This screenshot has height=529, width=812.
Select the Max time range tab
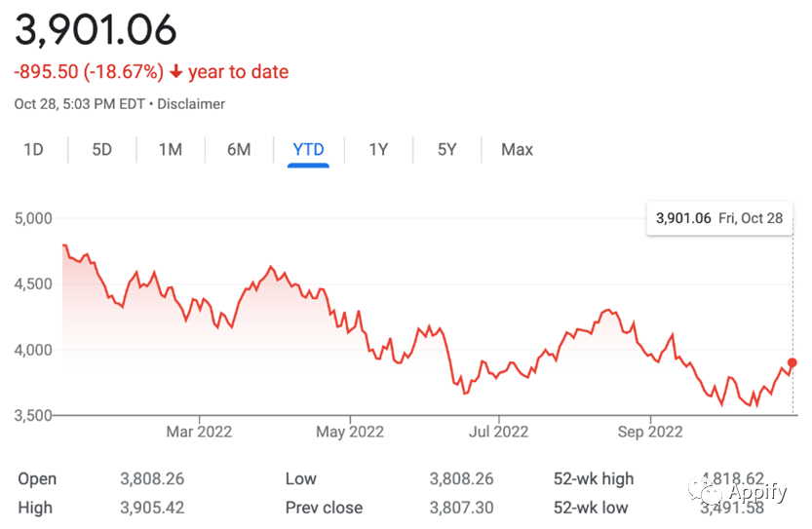517,150
